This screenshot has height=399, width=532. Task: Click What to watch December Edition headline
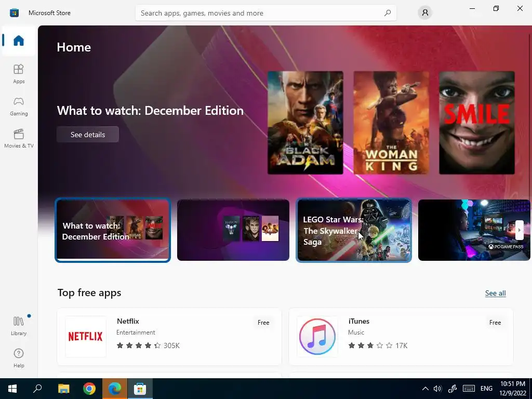pos(150,111)
